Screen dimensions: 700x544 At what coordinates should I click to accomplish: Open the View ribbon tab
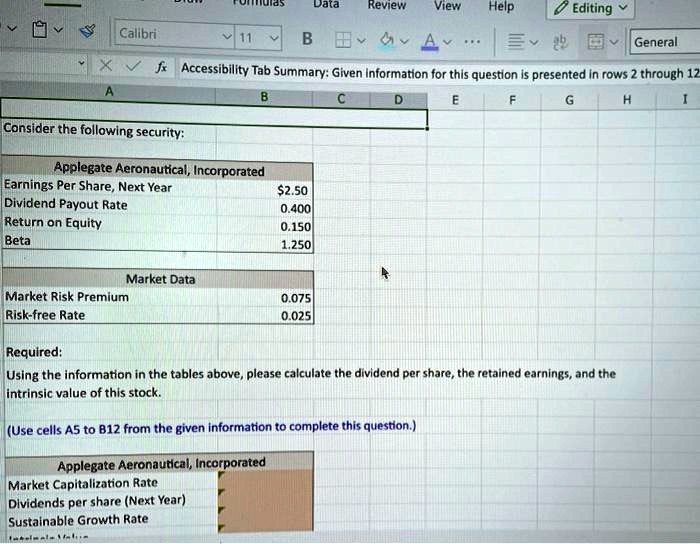(447, 6)
